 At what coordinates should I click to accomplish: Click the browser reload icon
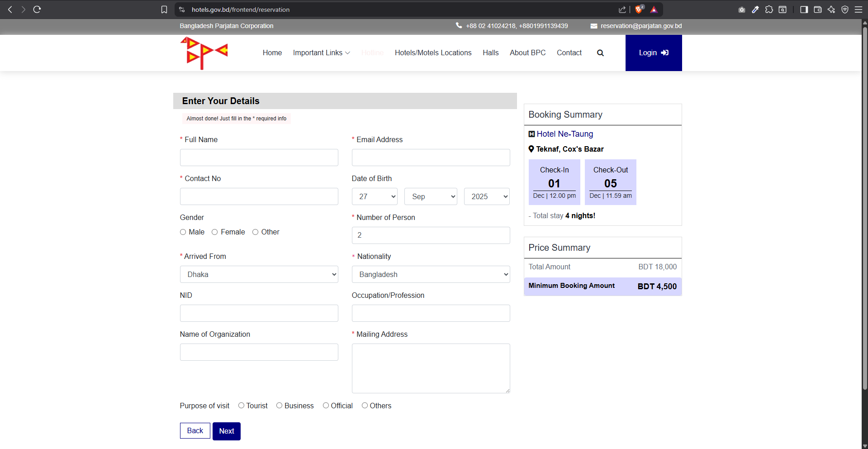pos(37,10)
